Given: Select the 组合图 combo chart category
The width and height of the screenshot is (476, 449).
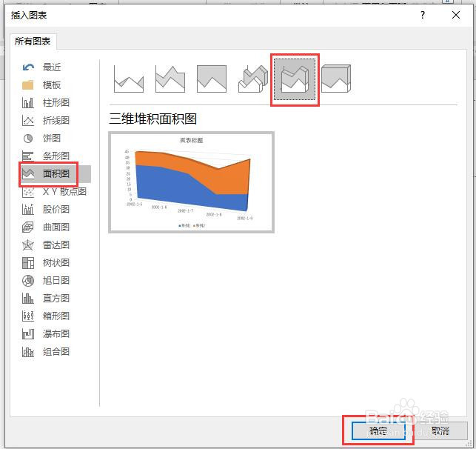Looking at the screenshot, I should click(55, 352).
